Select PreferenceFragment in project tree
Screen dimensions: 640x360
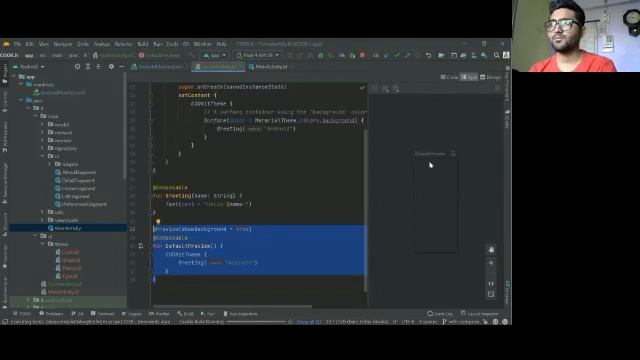click(x=81, y=204)
